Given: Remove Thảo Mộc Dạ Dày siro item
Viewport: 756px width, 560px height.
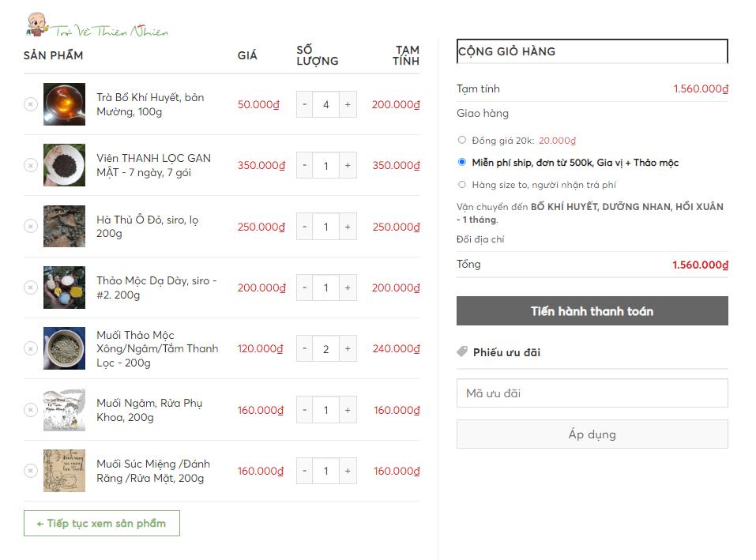Looking at the screenshot, I should [x=30, y=288].
